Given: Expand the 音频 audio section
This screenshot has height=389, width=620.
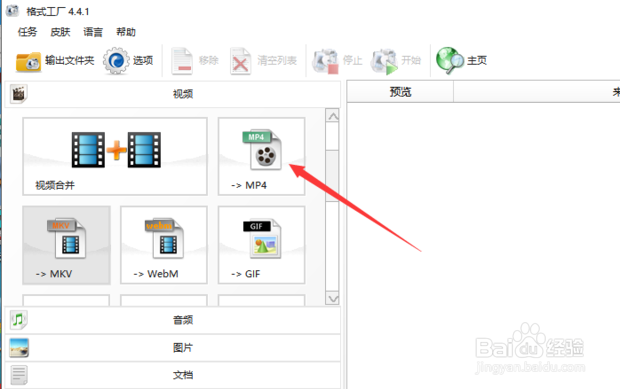Looking at the screenshot, I should (x=172, y=320).
